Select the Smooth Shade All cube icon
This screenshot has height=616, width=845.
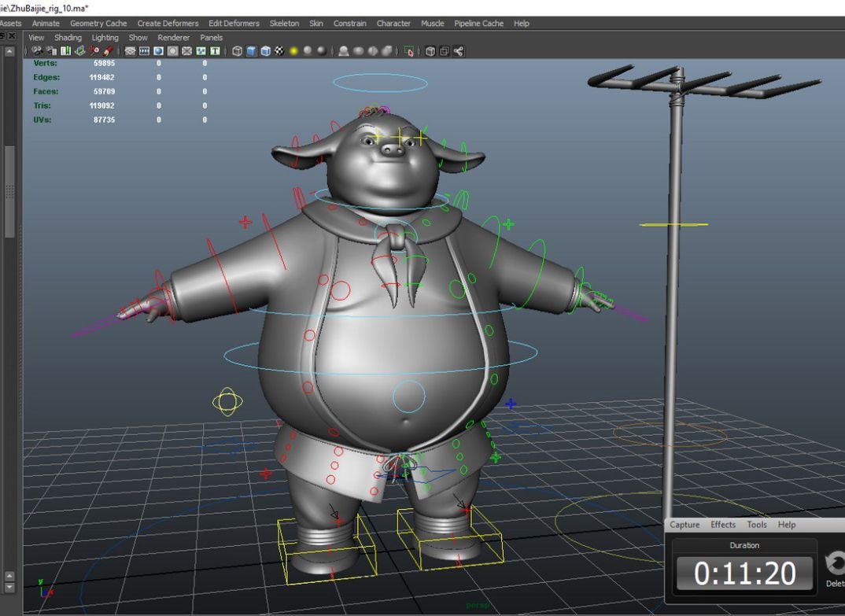tap(252, 51)
